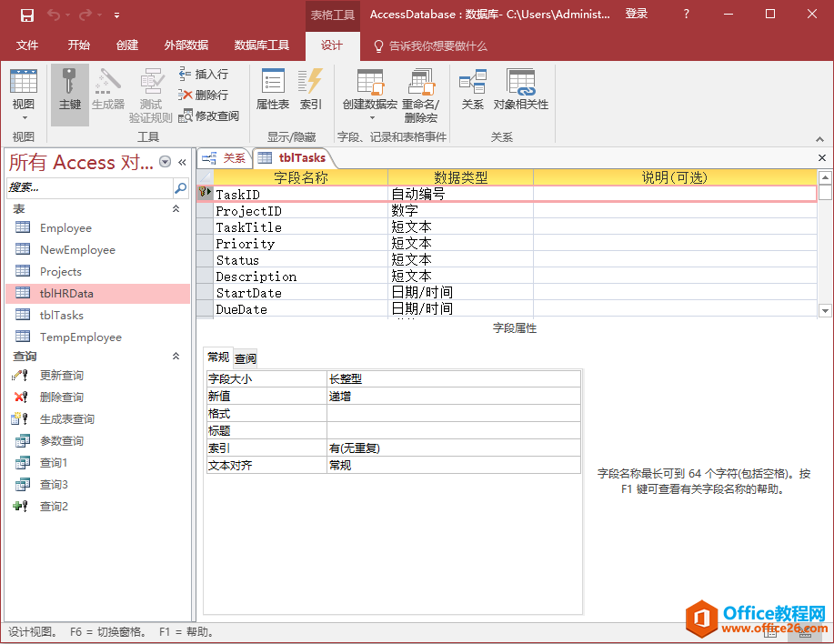Toggle the 属性表 property sheet button
This screenshot has width=834, height=644.
pos(273,89)
